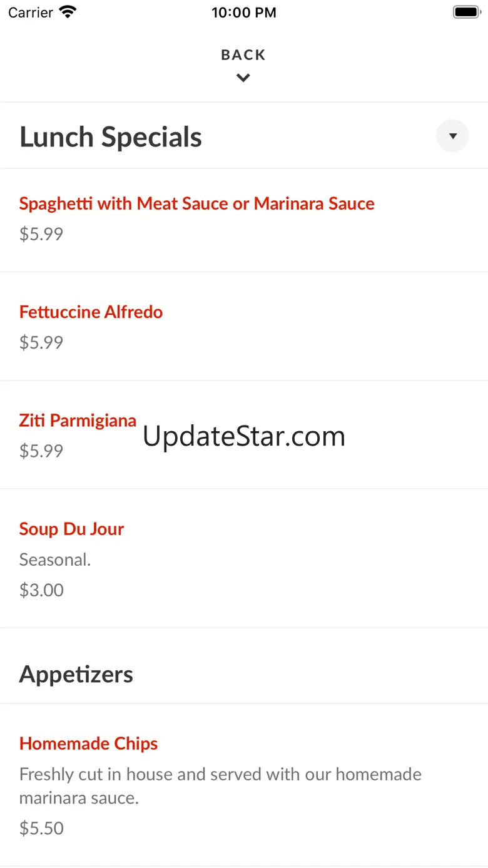
Task: Tap the $5.99 price under Fettuccine Alfredo
Action: 41,342
